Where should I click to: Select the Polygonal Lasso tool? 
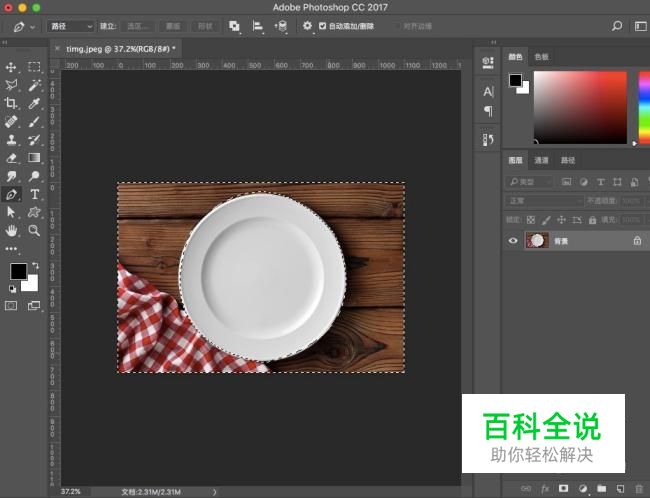pos(11,85)
